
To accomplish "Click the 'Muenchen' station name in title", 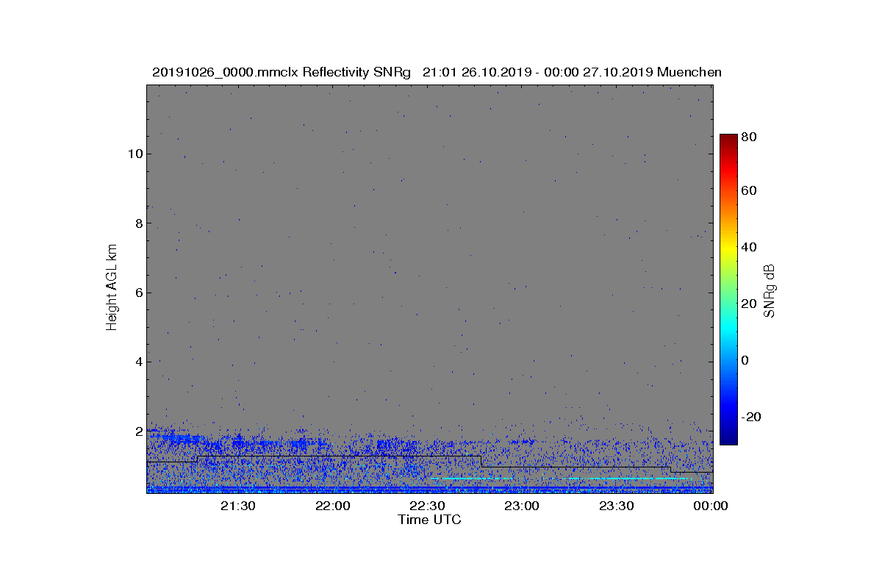I will point(689,72).
